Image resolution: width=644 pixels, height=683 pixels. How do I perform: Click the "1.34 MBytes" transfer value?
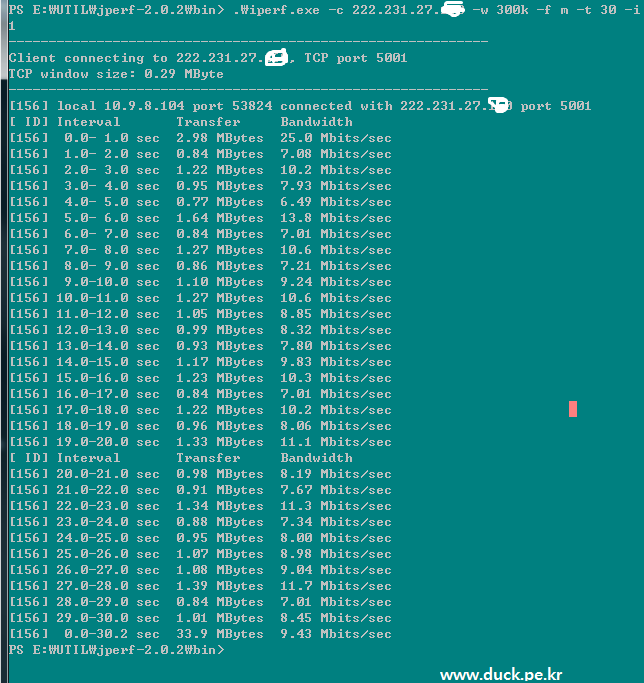(220, 506)
